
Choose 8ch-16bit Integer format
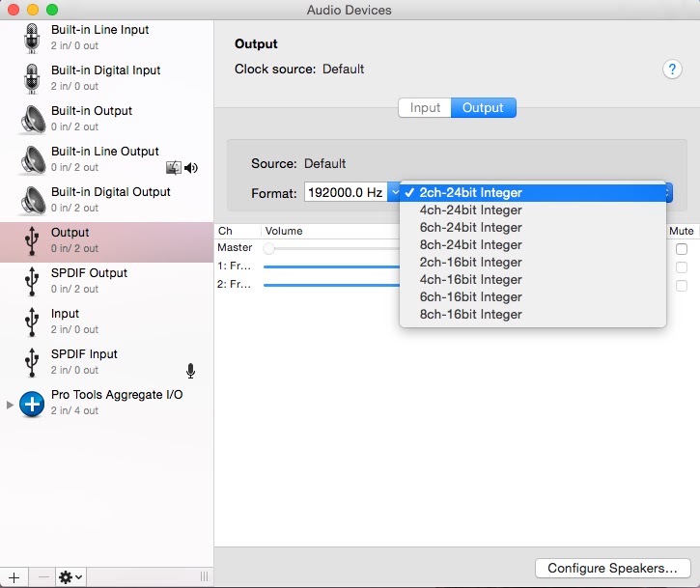coord(533,315)
